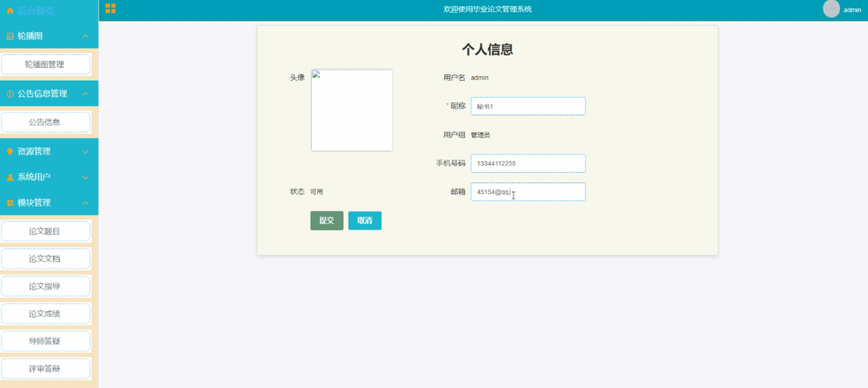
Task: Click the person icon beside 系统用户
Action: [x=10, y=177]
